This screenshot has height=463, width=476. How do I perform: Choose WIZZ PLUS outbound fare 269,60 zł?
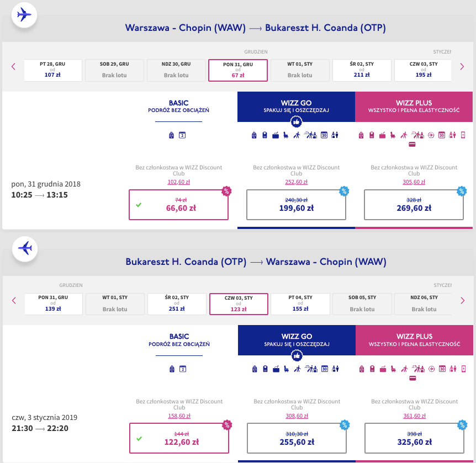414,205
